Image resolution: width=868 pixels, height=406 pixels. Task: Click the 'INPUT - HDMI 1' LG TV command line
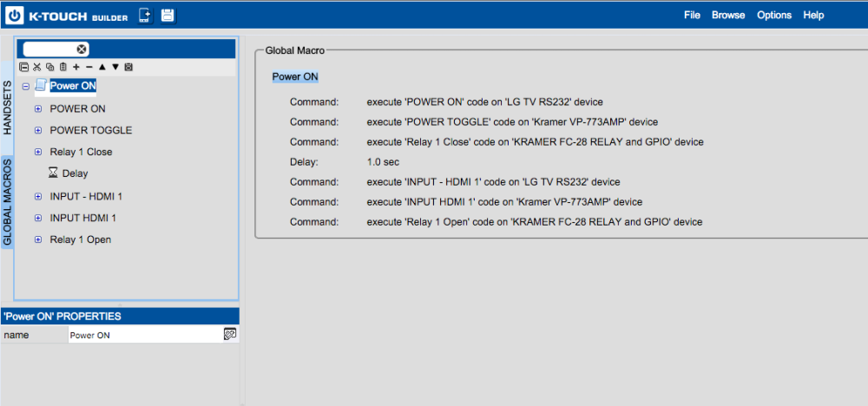493,182
